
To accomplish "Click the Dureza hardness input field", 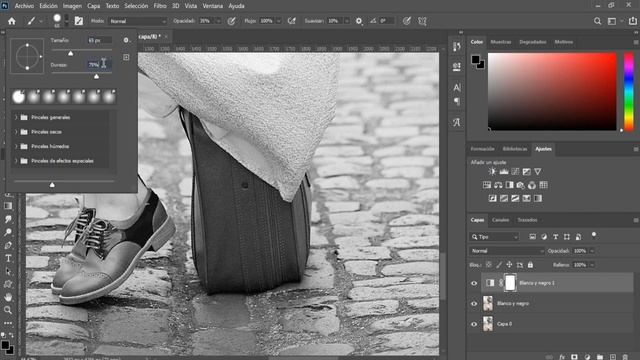I will (x=100, y=64).
